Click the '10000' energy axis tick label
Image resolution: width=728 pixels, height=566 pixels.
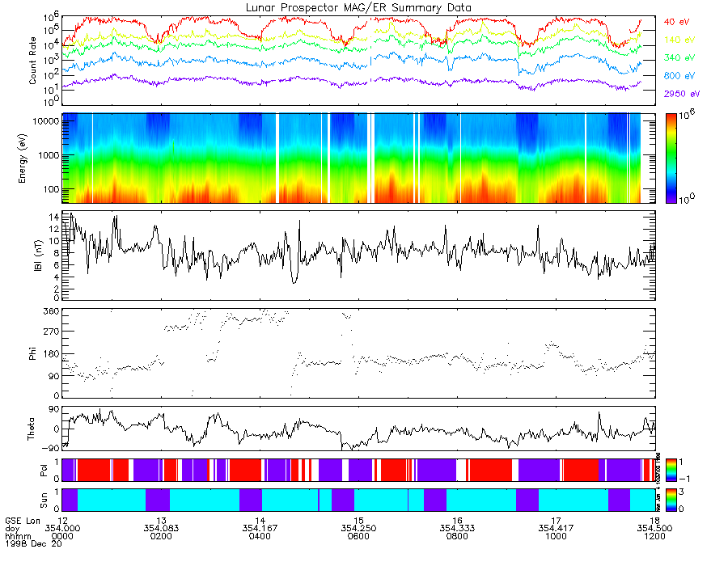(45, 121)
